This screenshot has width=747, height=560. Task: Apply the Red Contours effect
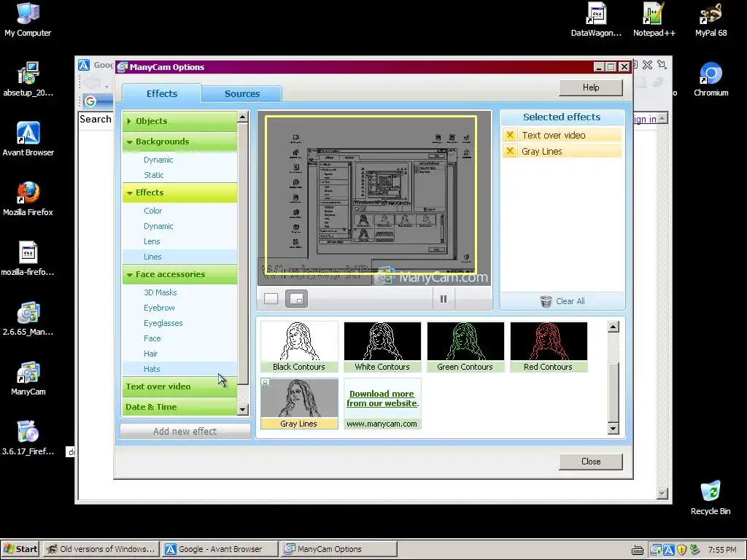(x=549, y=346)
